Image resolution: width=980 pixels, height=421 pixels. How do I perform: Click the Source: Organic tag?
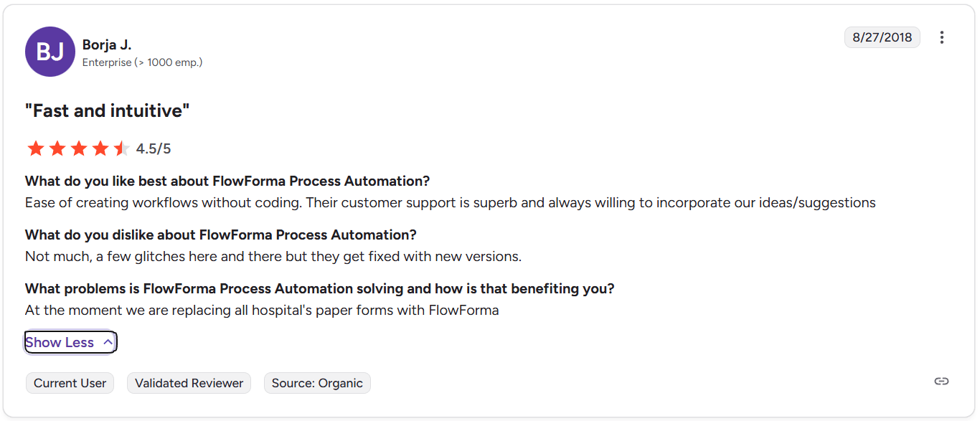tap(317, 383)
